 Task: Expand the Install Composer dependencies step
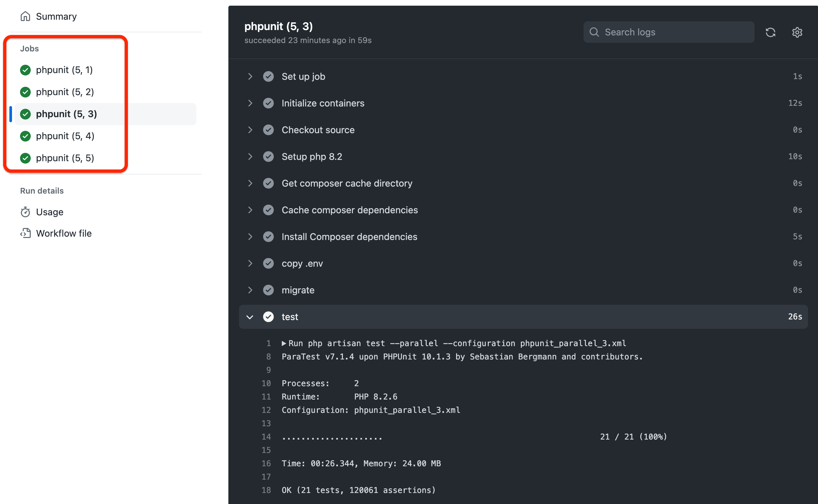click(x=250, y=237)
